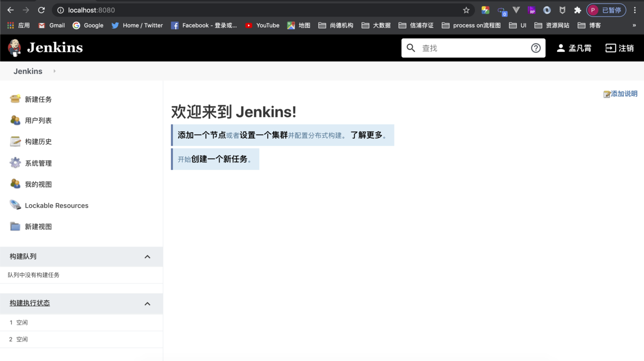Open Lockable Resources icon

[x=15, y=205]
